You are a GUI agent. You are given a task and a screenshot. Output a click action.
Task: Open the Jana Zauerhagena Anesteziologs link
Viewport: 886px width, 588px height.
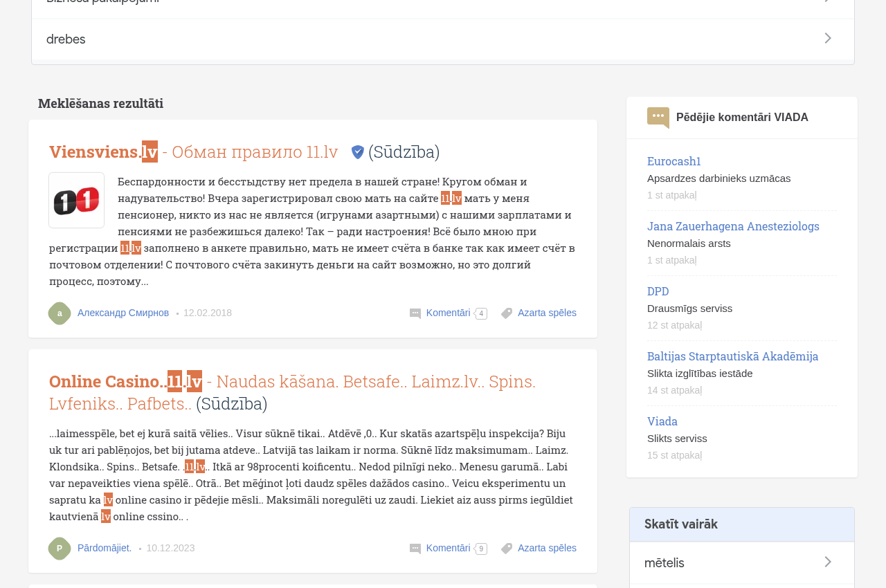pos(733,226)
